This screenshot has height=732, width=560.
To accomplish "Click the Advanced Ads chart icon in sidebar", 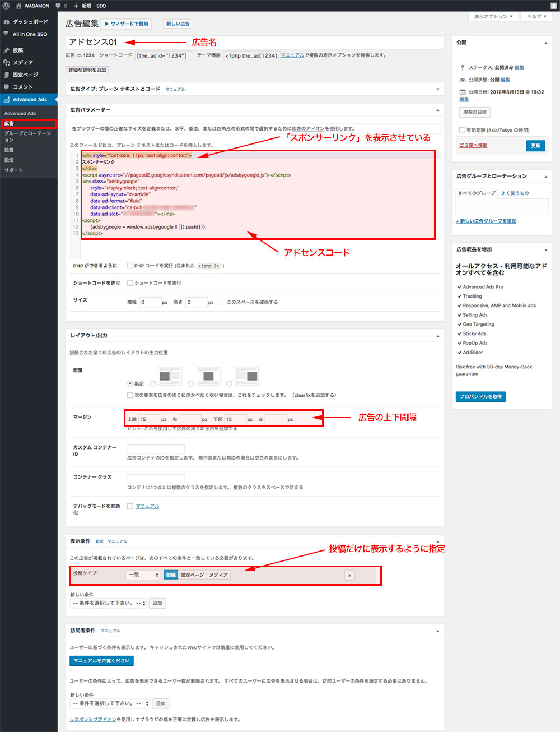I will tap(7, 100).
